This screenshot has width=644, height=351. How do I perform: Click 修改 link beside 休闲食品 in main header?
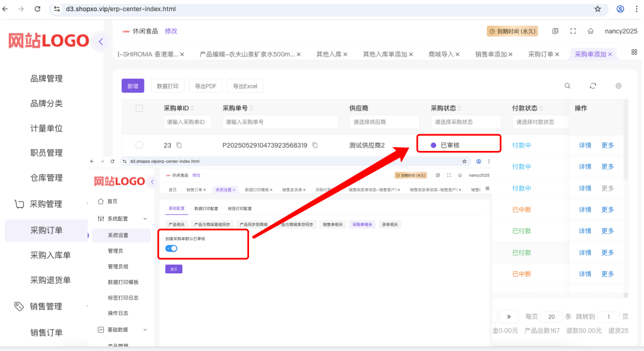click(x=171, y=31)
